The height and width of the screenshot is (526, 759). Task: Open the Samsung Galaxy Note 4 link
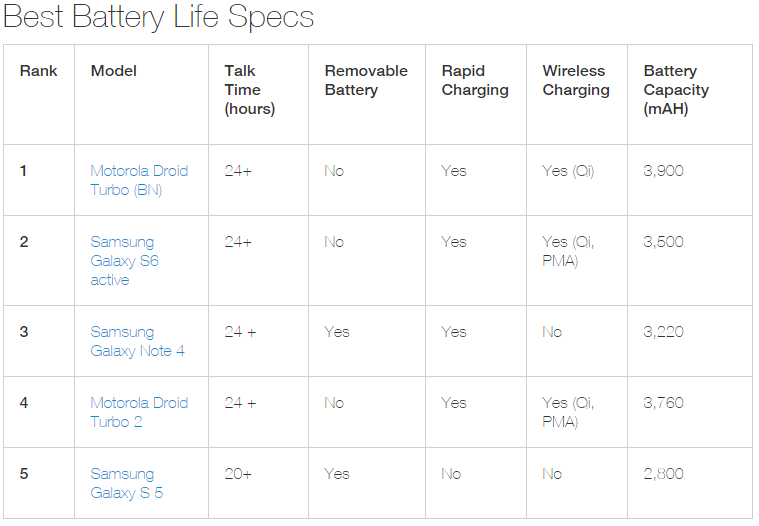click(137, 341)
